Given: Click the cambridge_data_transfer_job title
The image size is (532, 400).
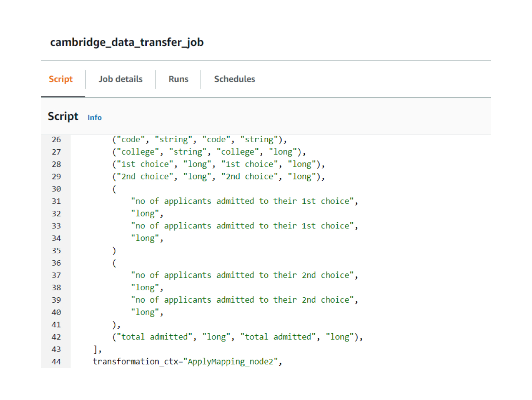Looking at the screenshot, I should pyautogui.click(x=127, y=42).
